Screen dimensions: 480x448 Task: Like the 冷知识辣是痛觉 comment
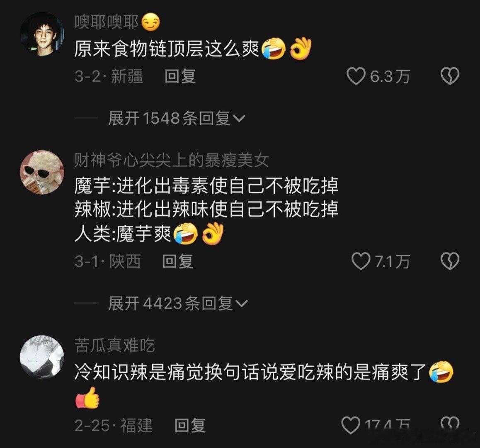[351, 425]
